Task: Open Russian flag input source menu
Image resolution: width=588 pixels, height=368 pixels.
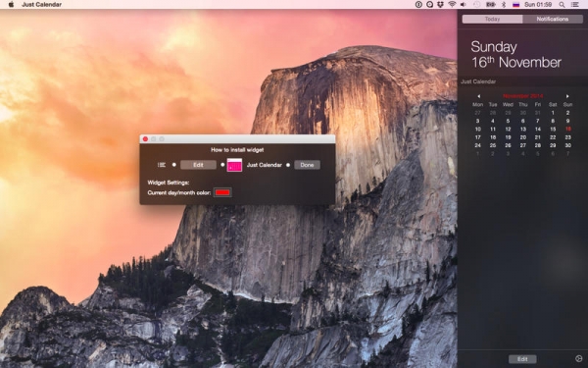Action: pos(516,5)
